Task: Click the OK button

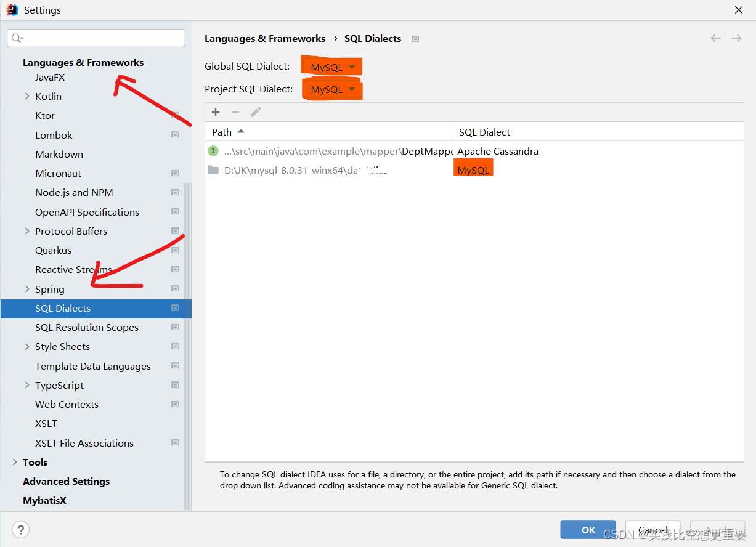Action: click(x=588, y=530)
